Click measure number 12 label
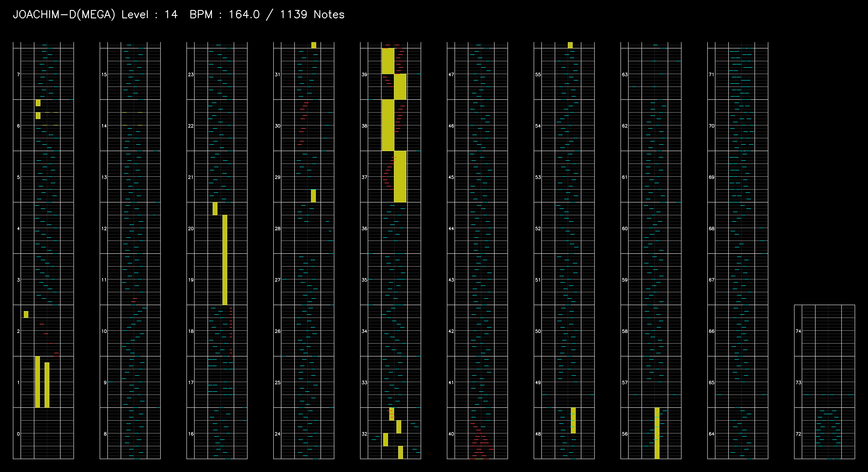 tap(104, 228)
